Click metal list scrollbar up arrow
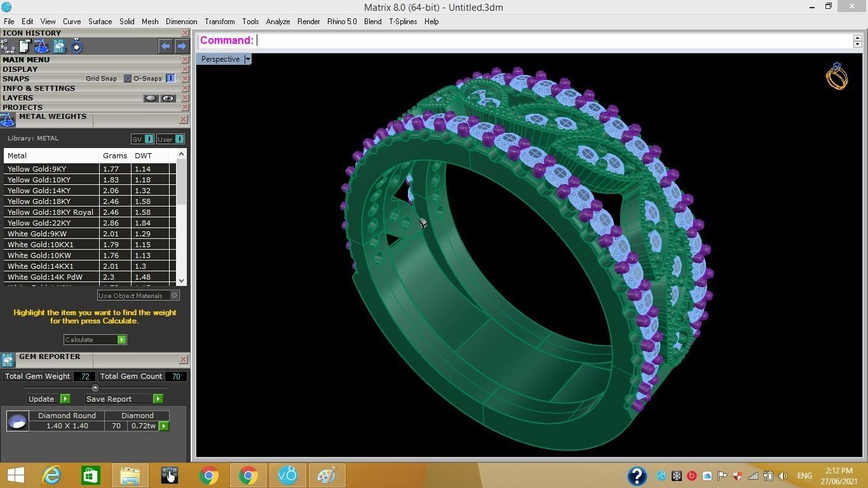 click(182, 154)
